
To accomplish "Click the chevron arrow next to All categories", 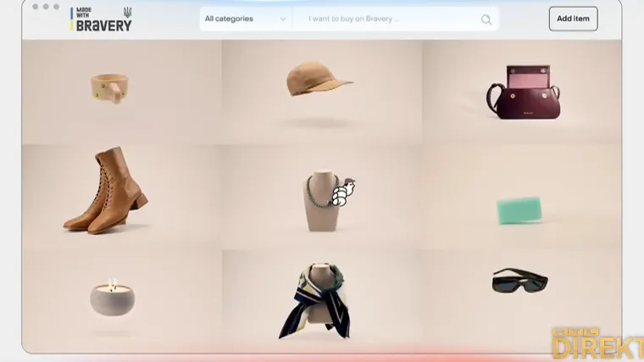I will pos(282,19).
